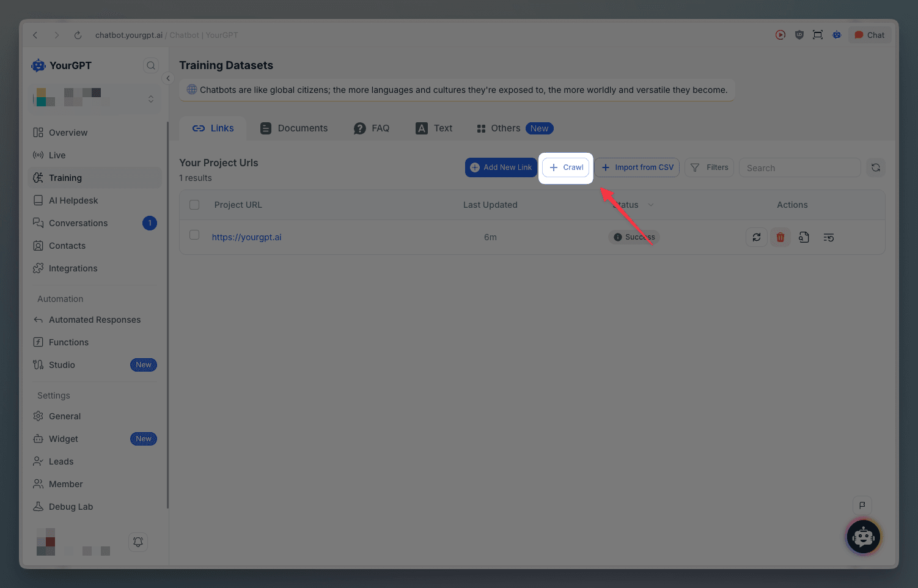Collapse the sidebar using chevron arrow
918x588 pixels.
click(x=168, y=78)
